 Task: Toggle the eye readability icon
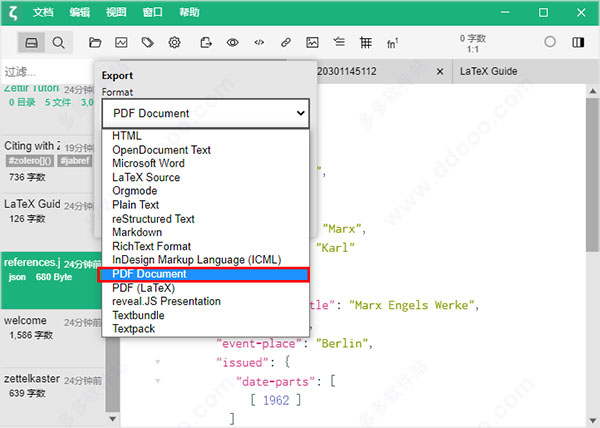[232, 42]
